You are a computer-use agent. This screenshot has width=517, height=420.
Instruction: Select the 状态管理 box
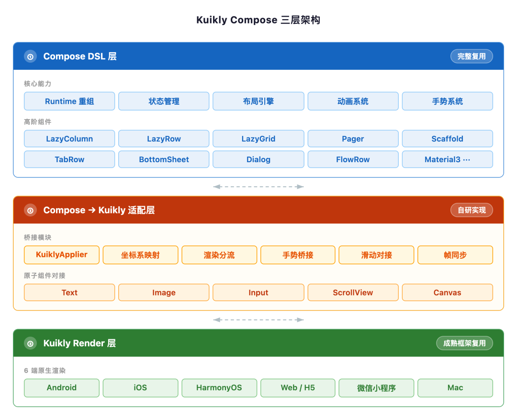click(164, 101)
